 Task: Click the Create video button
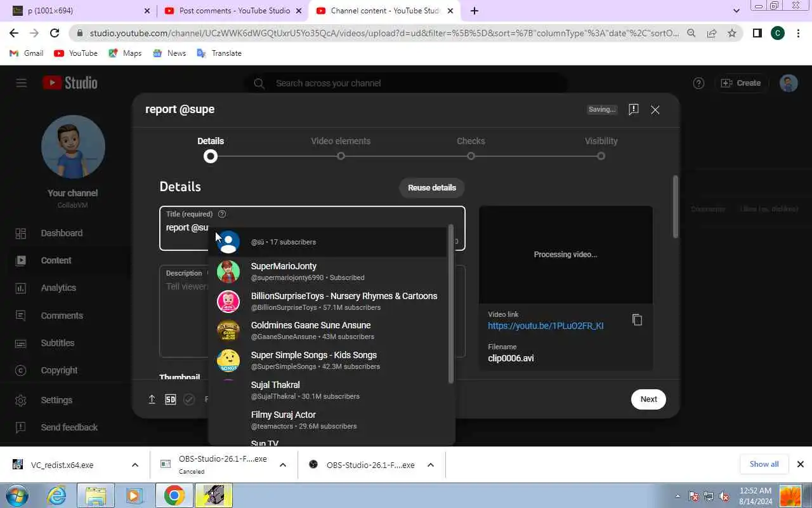click(741, 83)
